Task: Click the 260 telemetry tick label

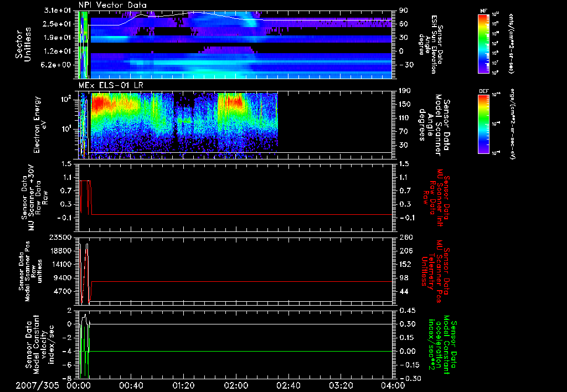Action: [x=405, y=237]
